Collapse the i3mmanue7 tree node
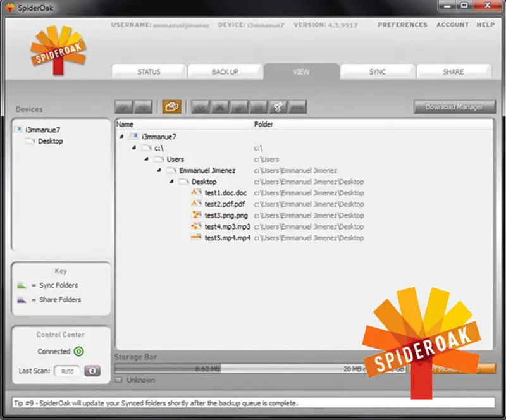This screenshot has height=420, width=506. coord(121,137)
